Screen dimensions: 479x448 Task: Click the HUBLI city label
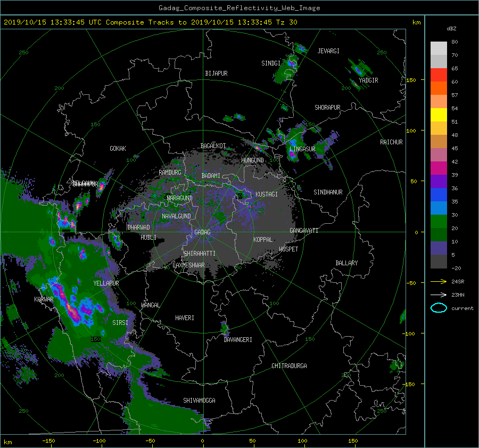(x=148, y=238)
